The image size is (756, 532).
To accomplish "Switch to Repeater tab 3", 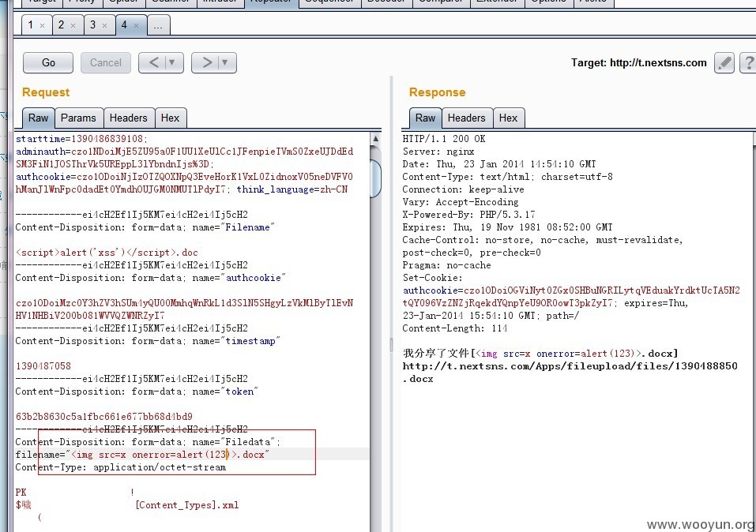I will tap(92, 24).
